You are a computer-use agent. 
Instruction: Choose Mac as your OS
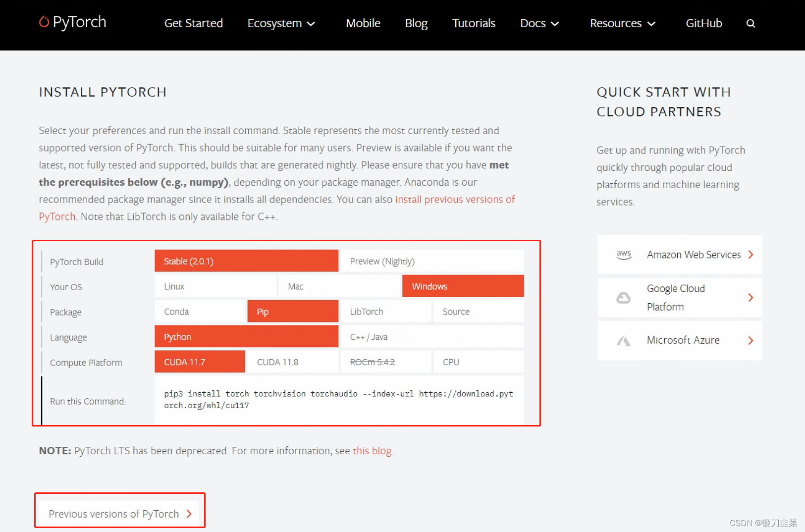tap(339, 286)
